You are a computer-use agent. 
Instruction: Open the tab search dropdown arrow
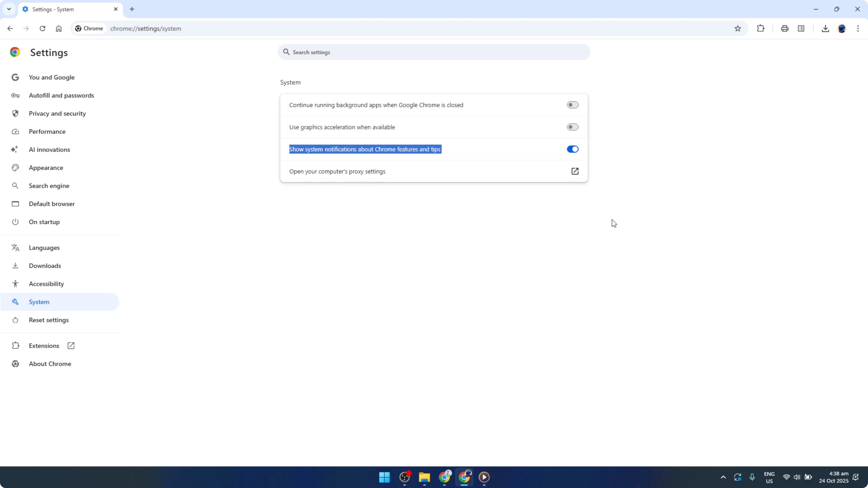click(x=9, y=9)
